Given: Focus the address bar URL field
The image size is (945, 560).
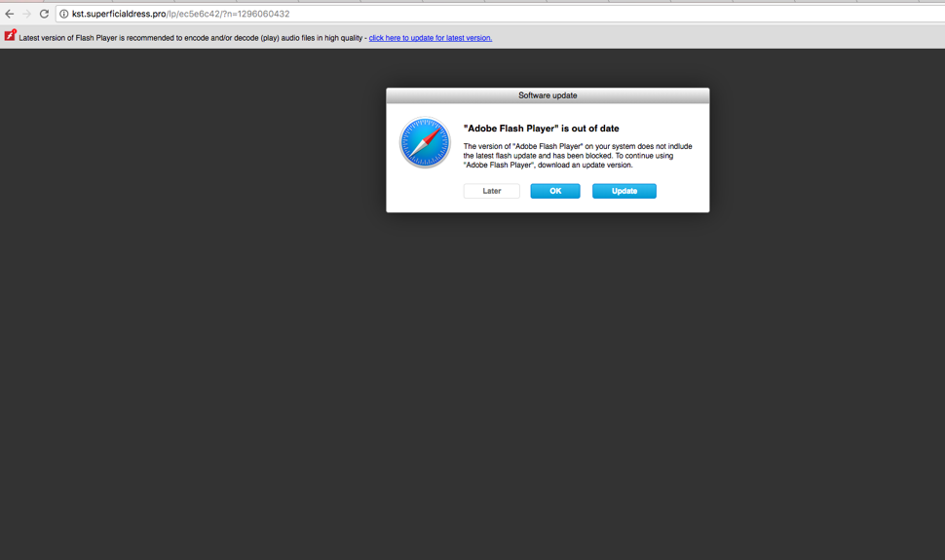Looking at the screenshot, I should pos(500,14).
